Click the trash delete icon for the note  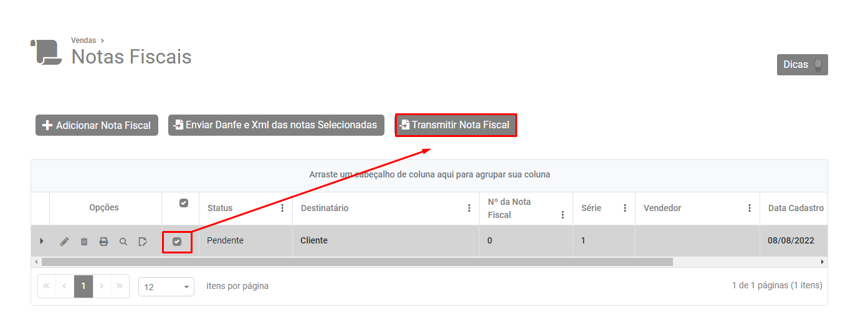[x=84, y=242]
